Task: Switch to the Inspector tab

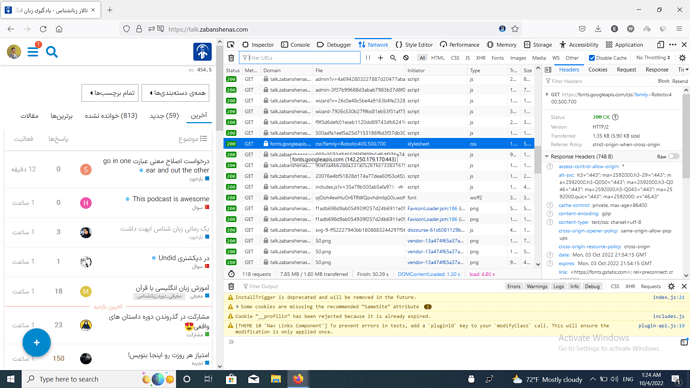Action: tap(258, 44)
